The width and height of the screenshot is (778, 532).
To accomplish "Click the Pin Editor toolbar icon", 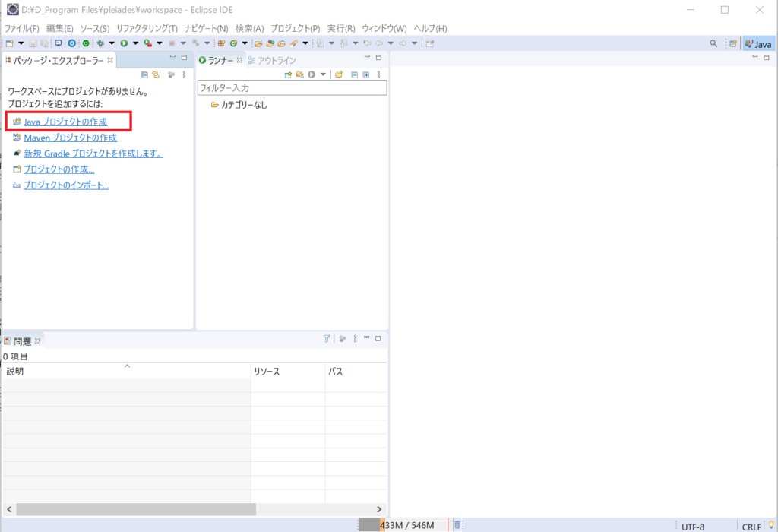I will (430, 43).
